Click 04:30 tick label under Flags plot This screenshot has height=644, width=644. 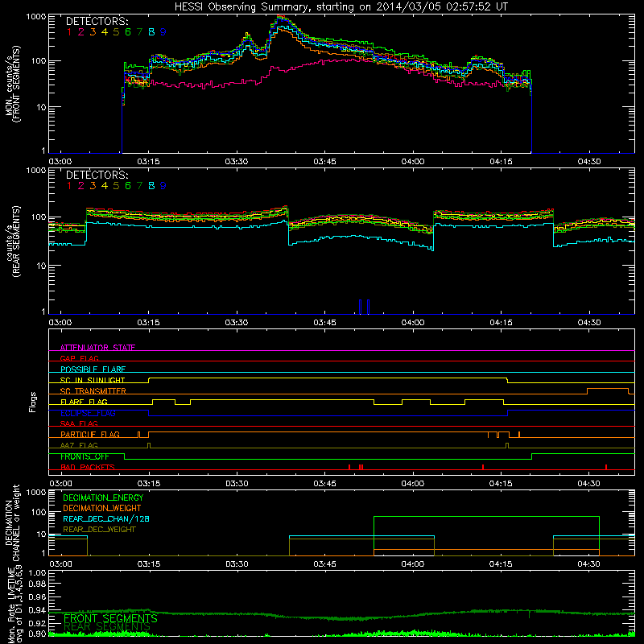[589, 484]
